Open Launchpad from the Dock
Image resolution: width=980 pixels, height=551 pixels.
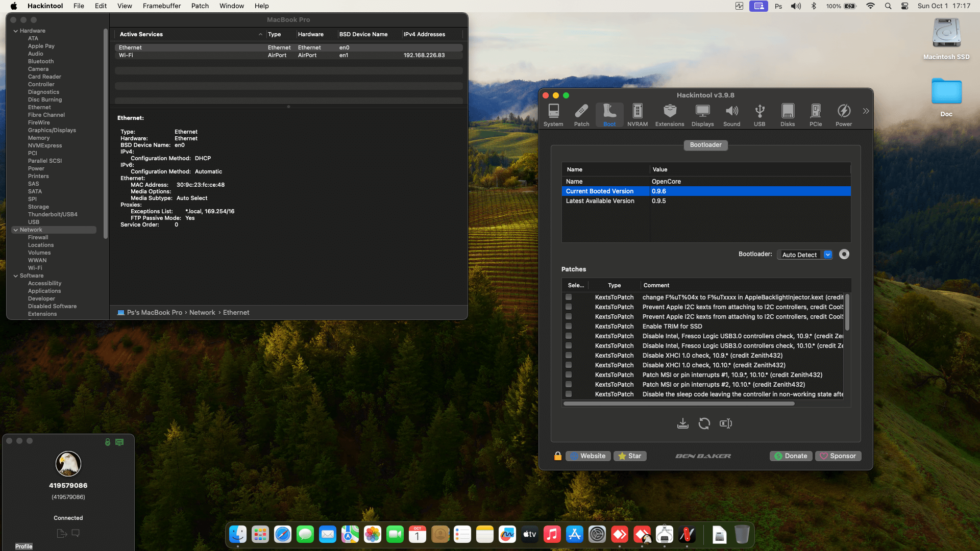[260, 534]
